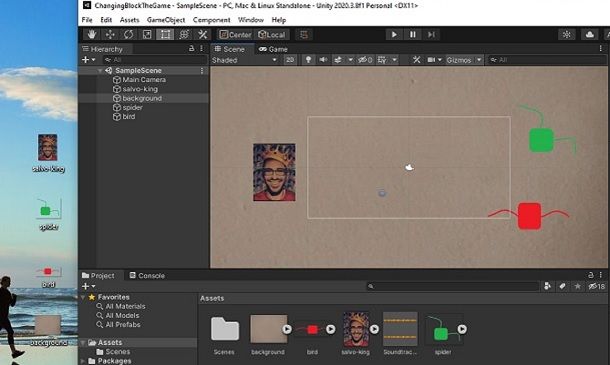Switch to the Game tab
The height and width of the screenshot is (365, 610).
(273, 49)
